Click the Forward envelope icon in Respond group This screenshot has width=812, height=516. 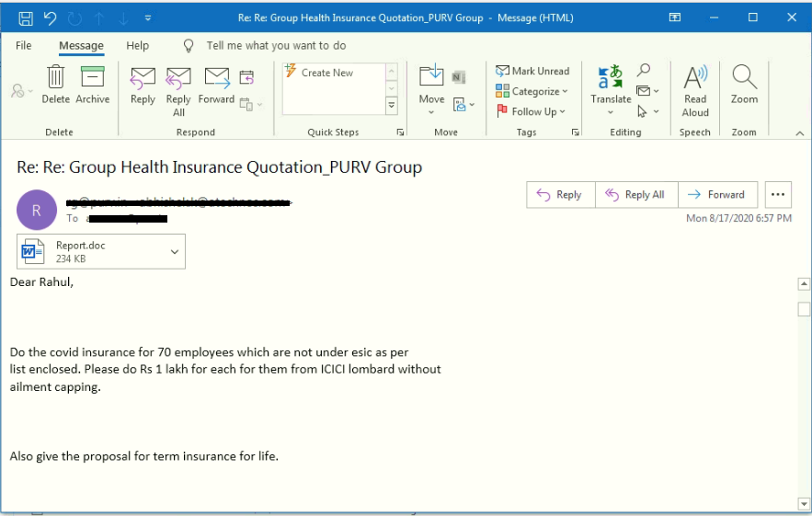click(216, 77)
